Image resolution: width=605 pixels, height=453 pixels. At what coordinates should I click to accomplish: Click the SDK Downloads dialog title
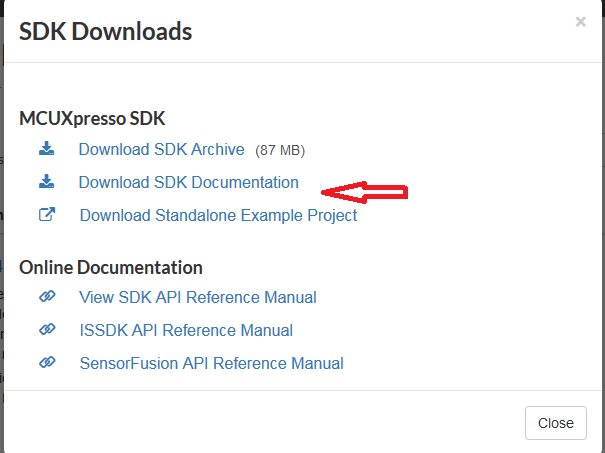point(105,32)
